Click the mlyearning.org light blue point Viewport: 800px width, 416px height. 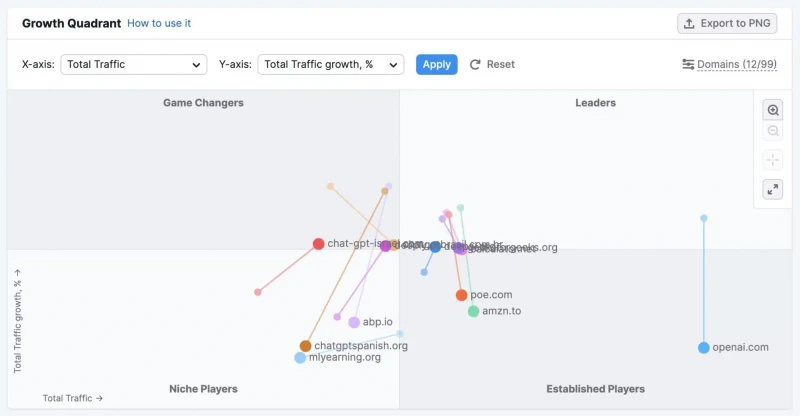pos(300,357)
